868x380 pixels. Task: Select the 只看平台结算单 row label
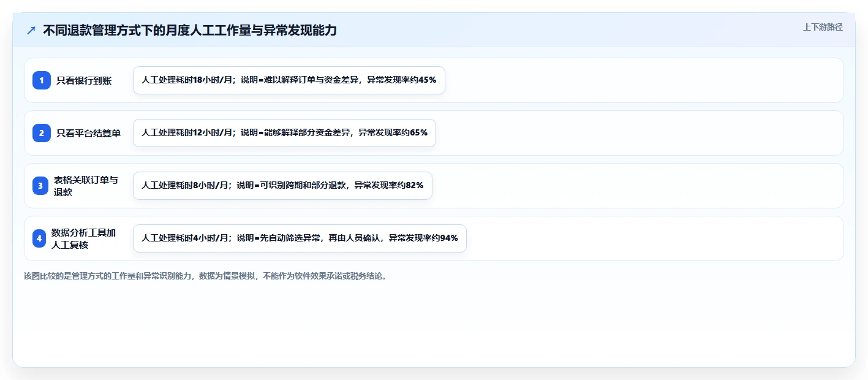point(89,133)
